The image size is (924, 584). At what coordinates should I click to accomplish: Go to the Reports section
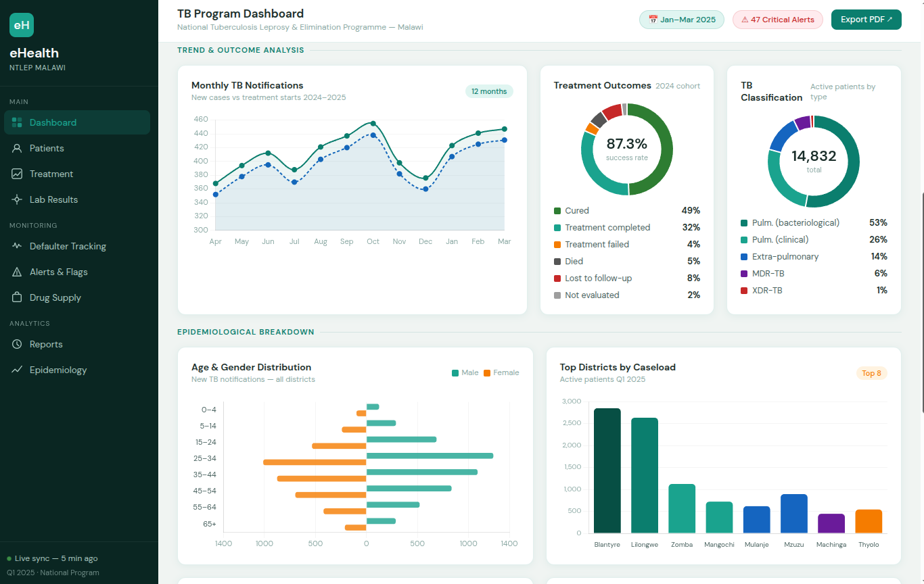coord(46,344)
